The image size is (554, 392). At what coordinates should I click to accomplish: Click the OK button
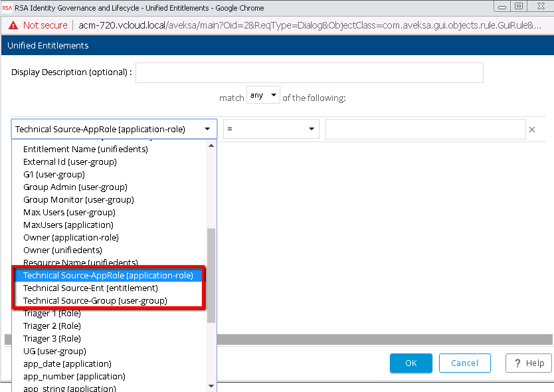[411, 363]
